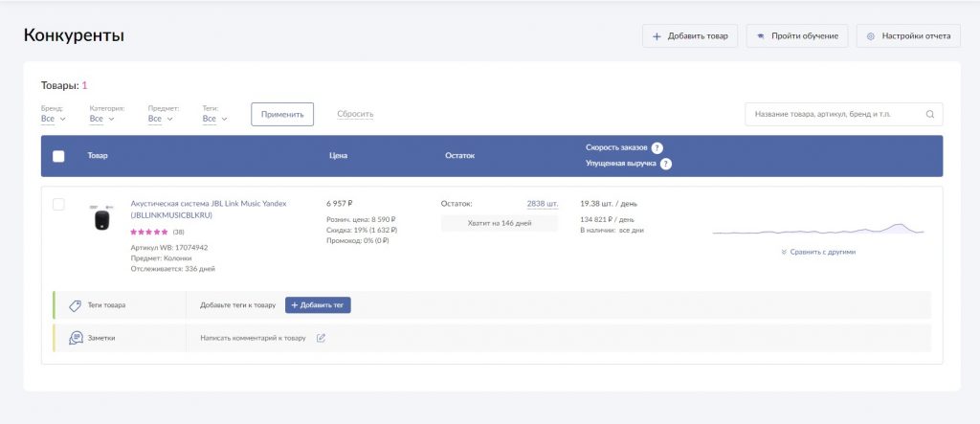The image size is (980, 424).
Task: Check the JBL Link Music product checkbox
Action: point(58,205)
